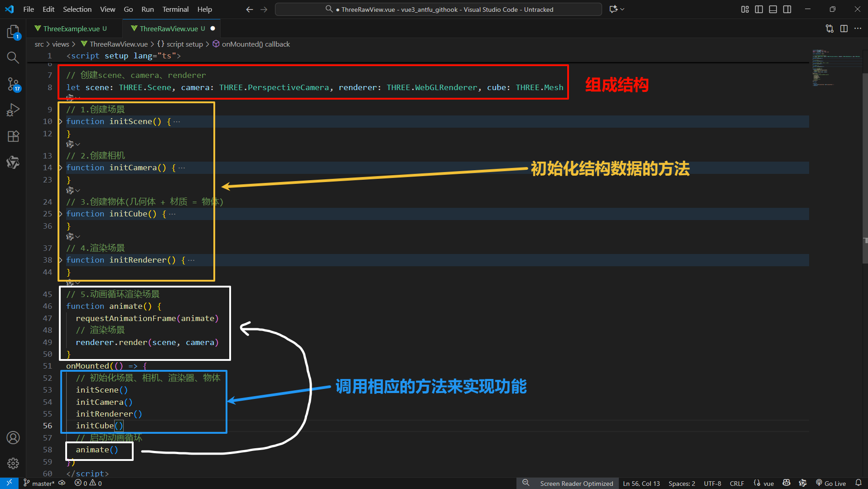Open the File menu

pyautogui.click(x=29, y=10)
